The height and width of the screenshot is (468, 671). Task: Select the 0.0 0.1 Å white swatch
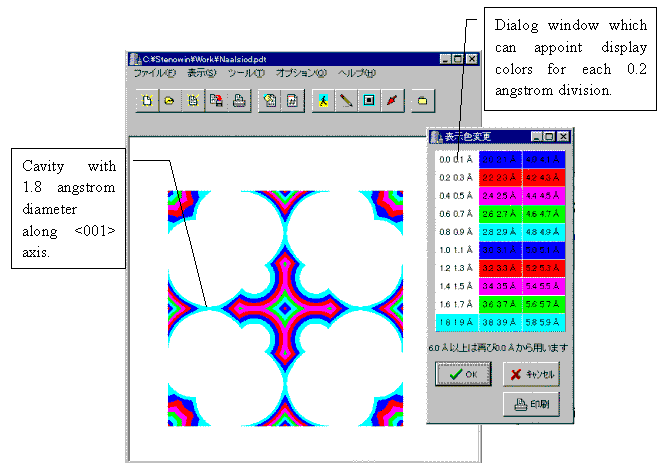click(457, 160)
